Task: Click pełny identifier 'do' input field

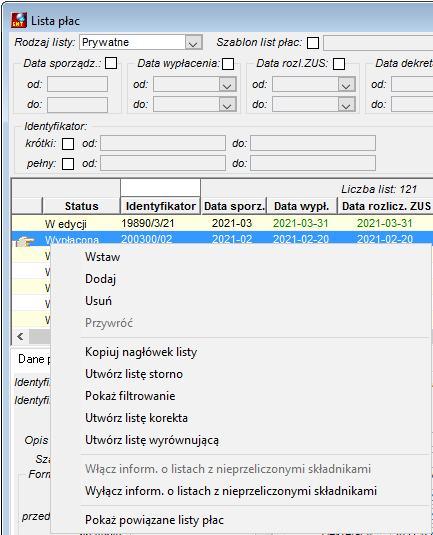Action: coord(313,163)
